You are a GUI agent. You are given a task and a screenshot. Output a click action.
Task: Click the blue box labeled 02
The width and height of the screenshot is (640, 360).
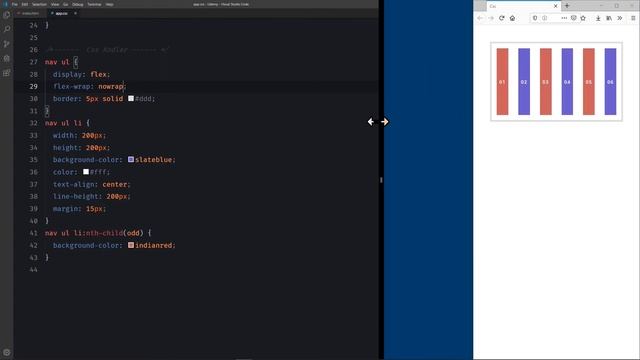(524, 82)
